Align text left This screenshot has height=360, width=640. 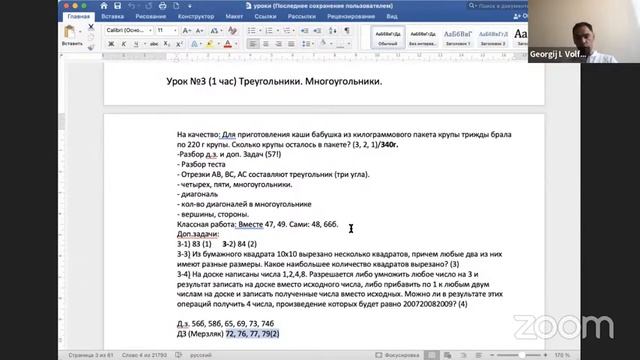coord(253,44)
